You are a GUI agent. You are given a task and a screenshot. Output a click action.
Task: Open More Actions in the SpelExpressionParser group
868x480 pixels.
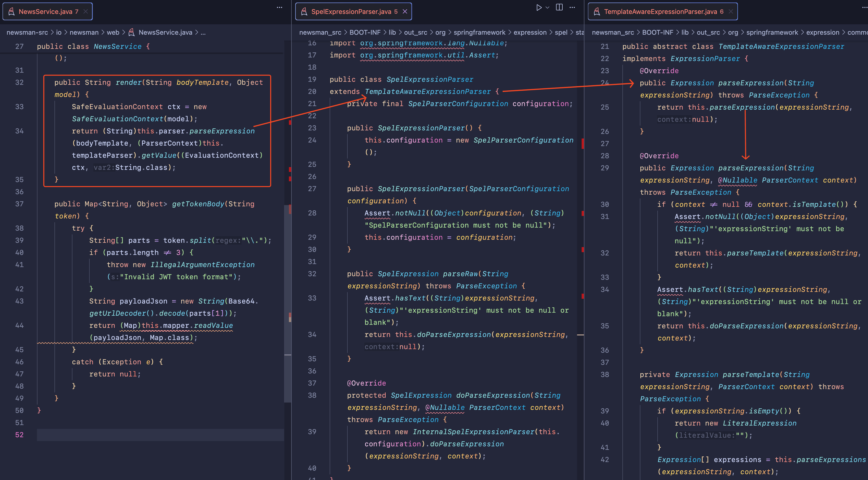(x=573, y=7)
